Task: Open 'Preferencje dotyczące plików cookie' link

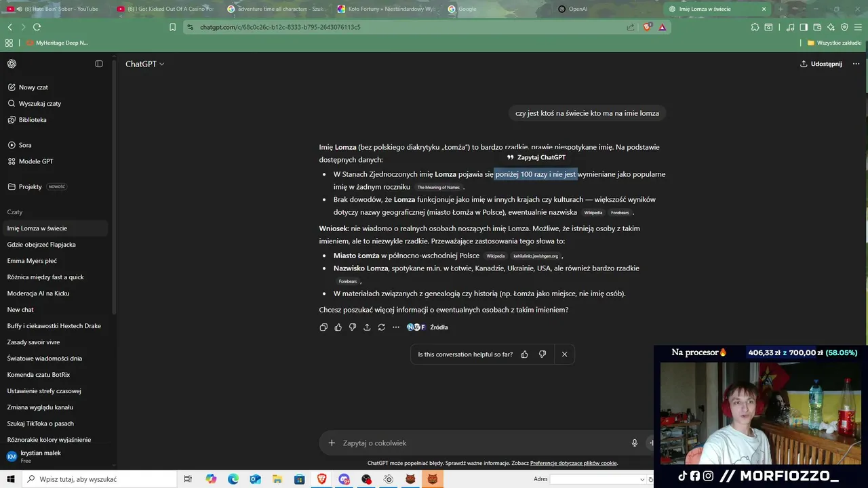Action: (x=574, y=464)
